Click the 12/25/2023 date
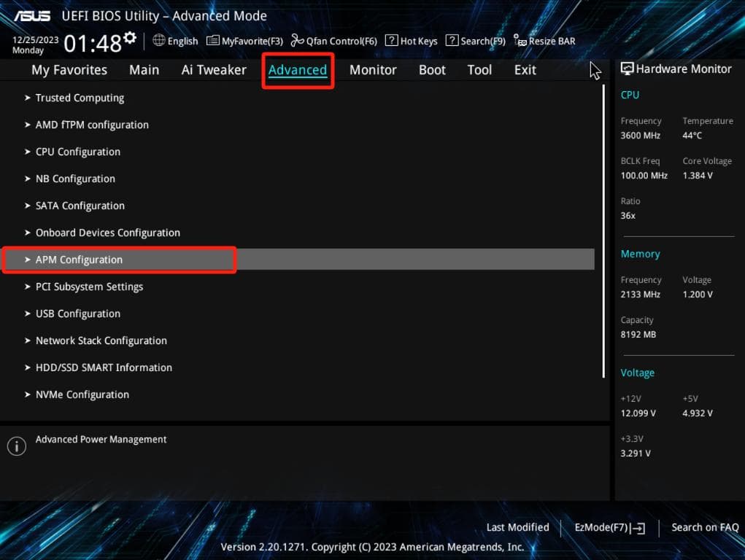745x560 pixels. [36, 40]
